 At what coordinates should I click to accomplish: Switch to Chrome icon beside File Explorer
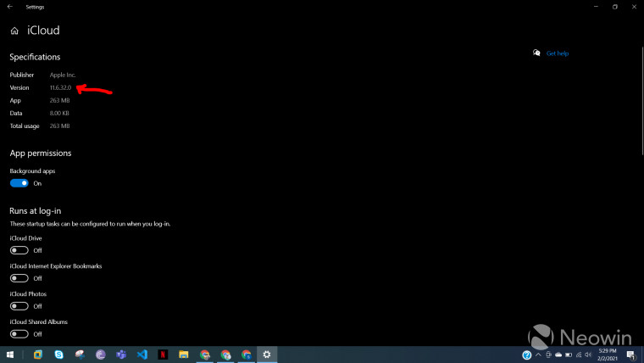tap(204, 355)
